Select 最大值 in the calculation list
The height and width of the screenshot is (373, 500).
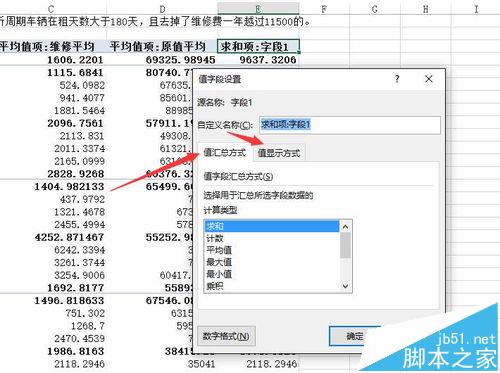pos(272,262)
